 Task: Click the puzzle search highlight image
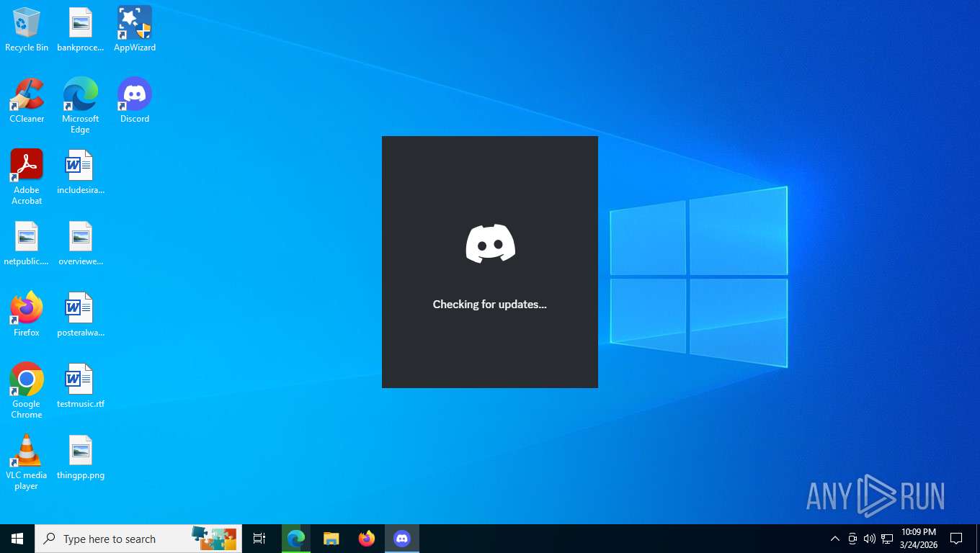pyautogui.click(x=214, y=537)
